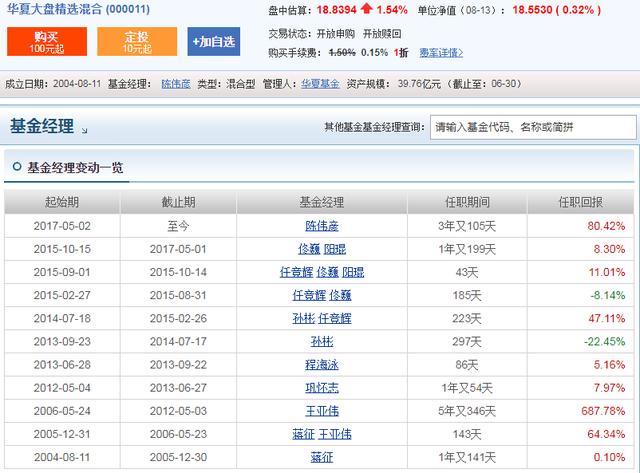Open 巩怀志 manager link
This screenshot has width=640, height=473.
[322, 388]
